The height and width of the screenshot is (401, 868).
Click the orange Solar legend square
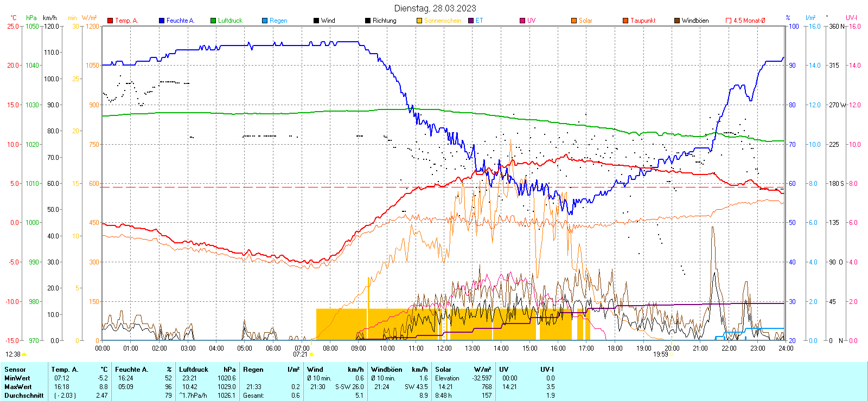click(574, 21)
